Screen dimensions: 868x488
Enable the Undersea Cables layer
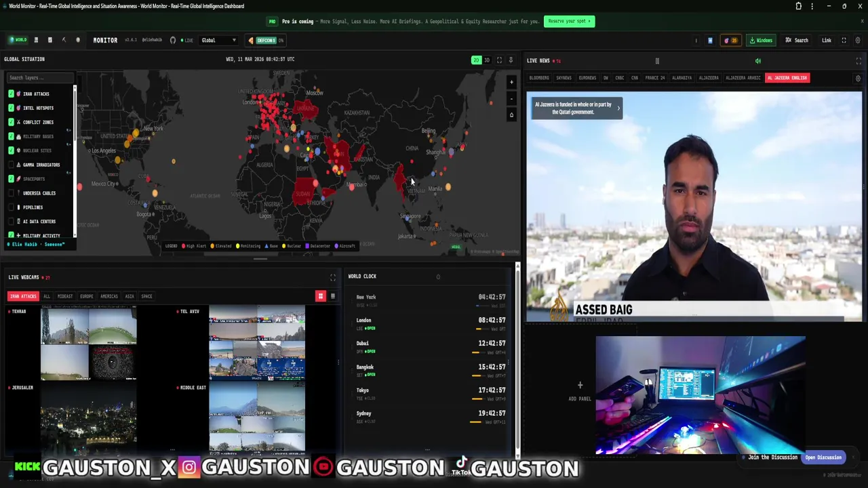click(11, 193)
